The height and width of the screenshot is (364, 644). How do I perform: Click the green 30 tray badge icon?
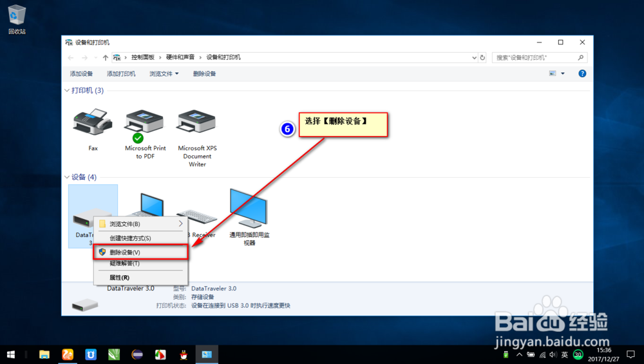tap(578, 354)
